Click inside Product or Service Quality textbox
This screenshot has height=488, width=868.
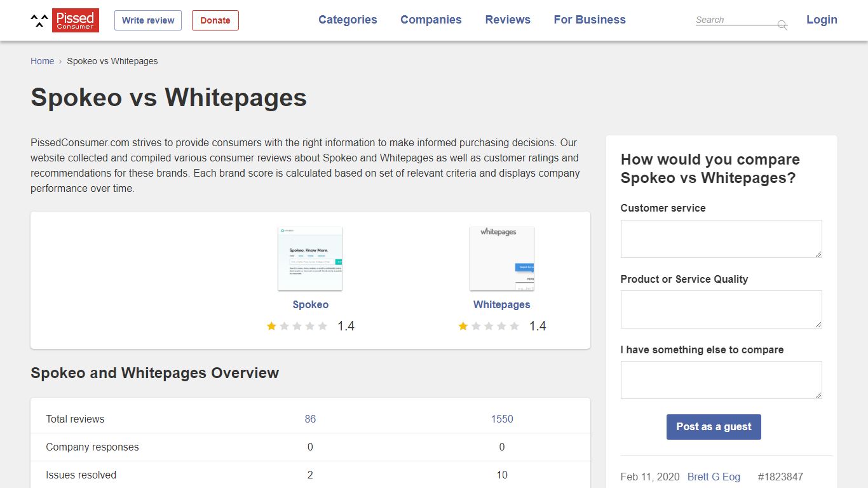pyautogui.click(x=721, y=309)
